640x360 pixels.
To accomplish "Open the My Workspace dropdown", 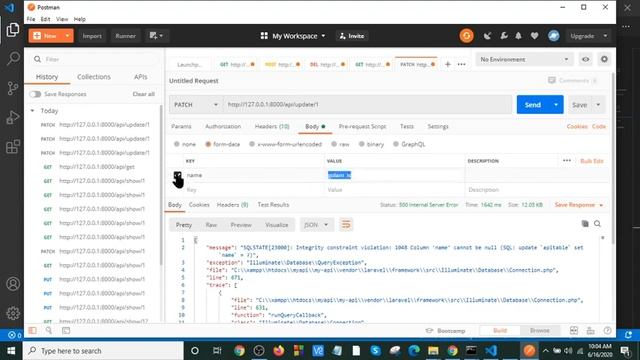I will [293, 36].
